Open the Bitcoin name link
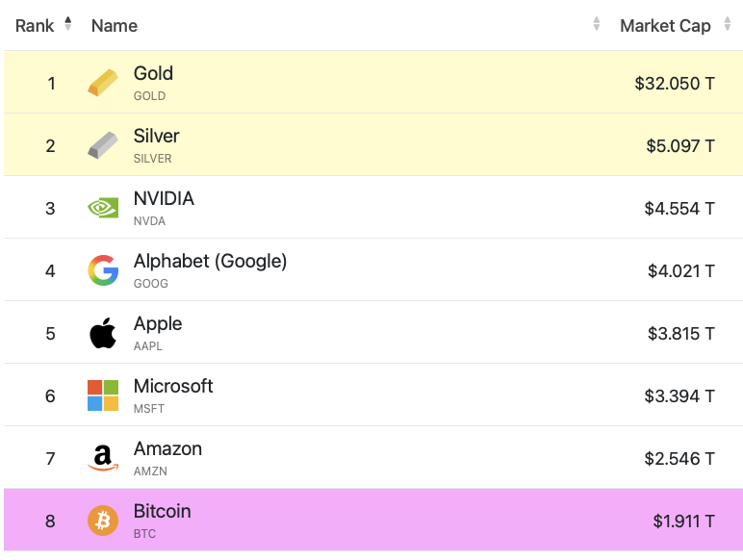The height and width of the screenshot is (560, 743). [162, 512]
